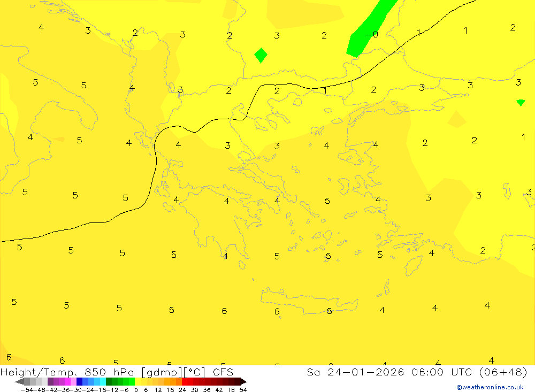Pick the dark maroon right arrow end

click(x=243, y=382)
